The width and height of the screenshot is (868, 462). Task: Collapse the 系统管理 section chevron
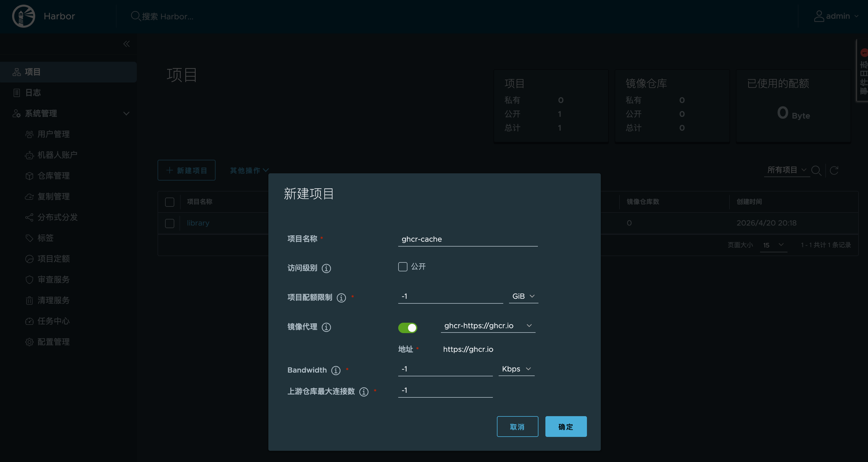[126, 113]
